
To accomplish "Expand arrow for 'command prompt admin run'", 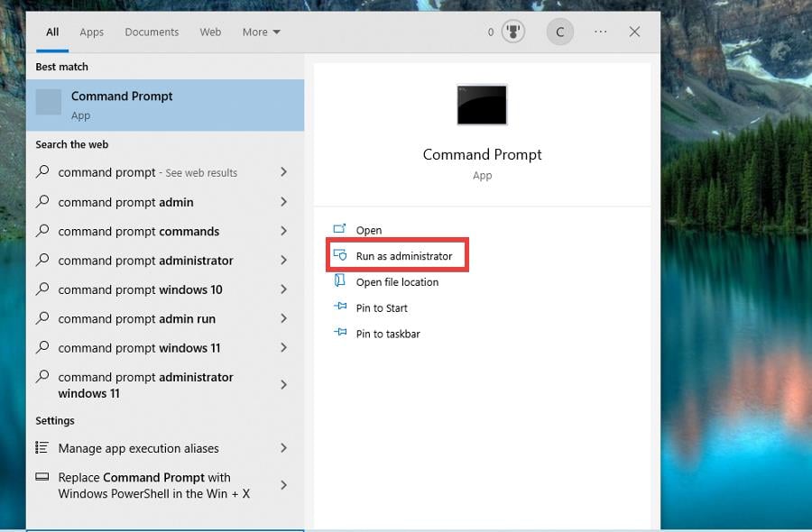I will pos(283,318).
